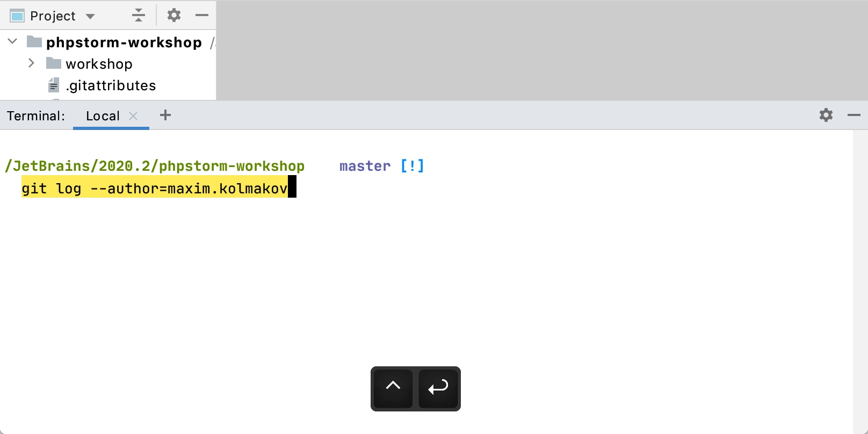Select the phpstorm-workshop project folder
This screenshot has width=868, height=434.
tap(124, 42)
